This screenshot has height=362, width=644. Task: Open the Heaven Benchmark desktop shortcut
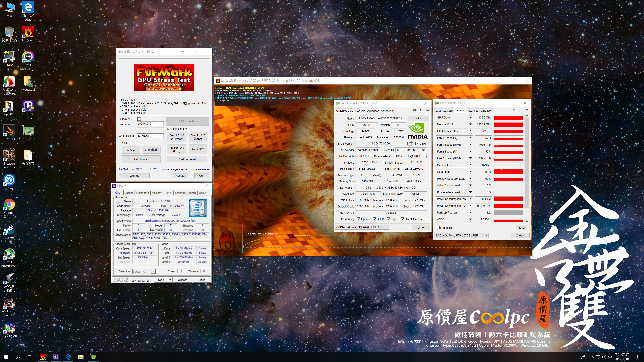[9, 159]
